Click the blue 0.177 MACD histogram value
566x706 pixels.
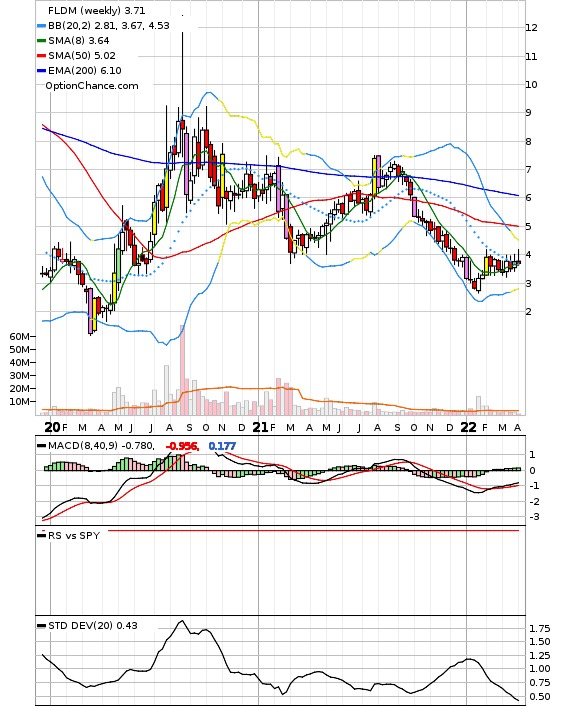pyautogui.click(x=222, y=446)
